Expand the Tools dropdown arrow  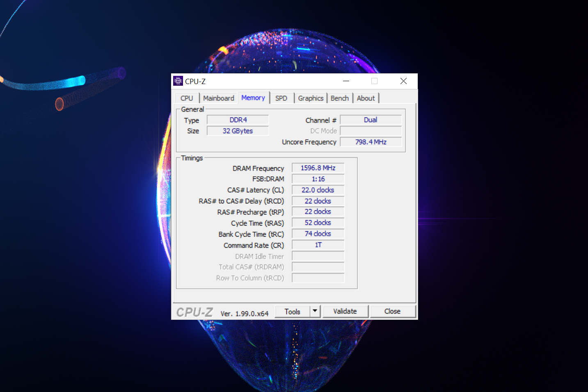315,312
